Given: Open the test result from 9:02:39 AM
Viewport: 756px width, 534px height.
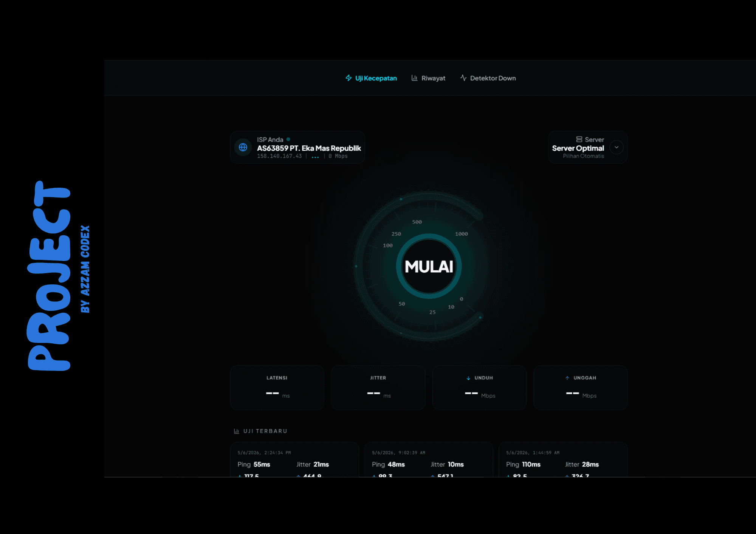Looking at the screenshot, I should [x=429, y=460].
